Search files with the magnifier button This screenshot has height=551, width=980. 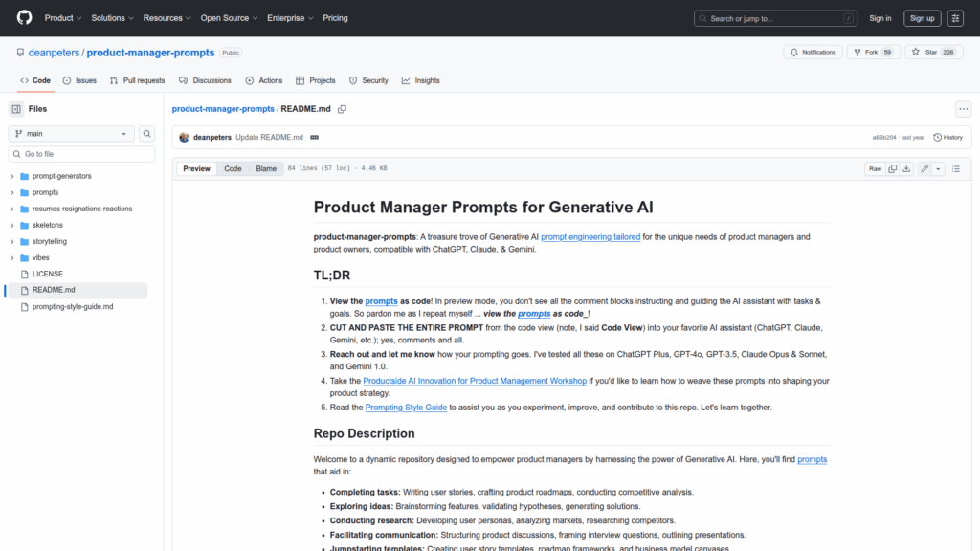pyautogui.click(x=146, y=134)
